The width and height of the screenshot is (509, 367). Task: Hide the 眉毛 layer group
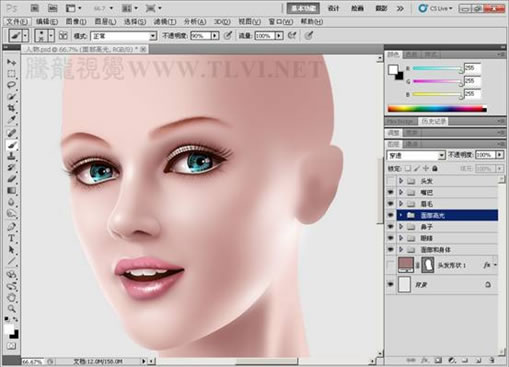(x=390, y=204)
